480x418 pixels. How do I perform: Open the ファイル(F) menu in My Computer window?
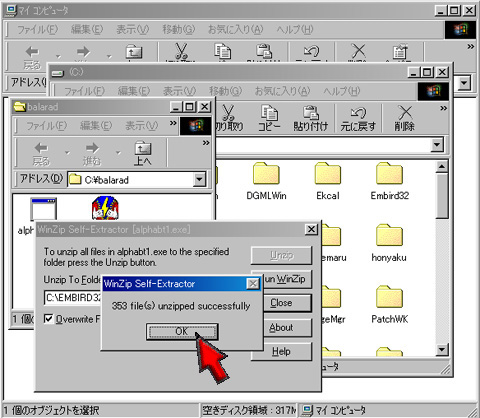click(37, 30)
